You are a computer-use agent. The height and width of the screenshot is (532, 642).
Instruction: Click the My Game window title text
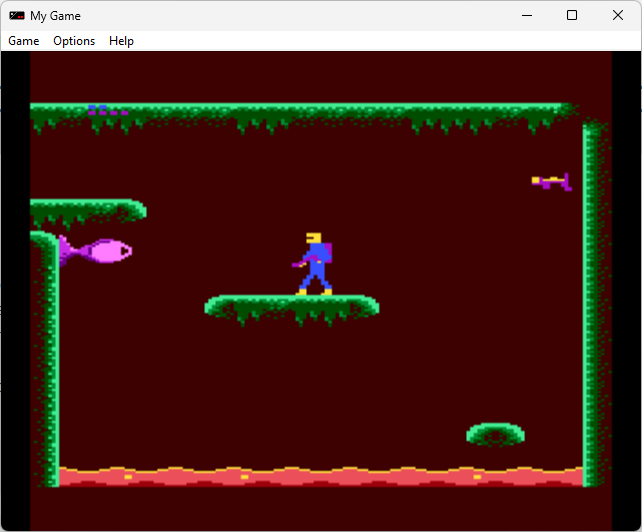click(56, 16)
